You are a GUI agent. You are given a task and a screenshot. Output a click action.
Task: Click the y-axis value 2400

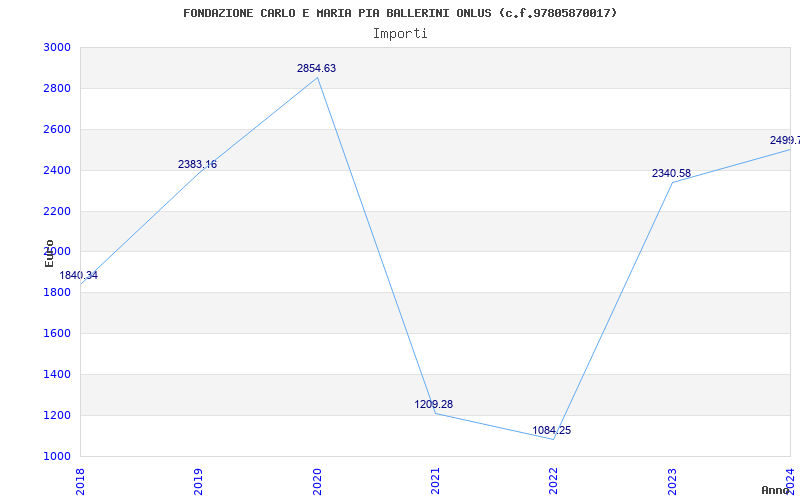coord(57,170)
